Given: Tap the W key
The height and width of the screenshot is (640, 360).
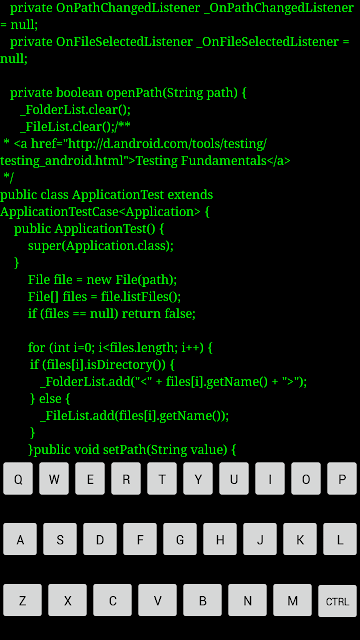Looking at the screenshot, I should point(54,478).
